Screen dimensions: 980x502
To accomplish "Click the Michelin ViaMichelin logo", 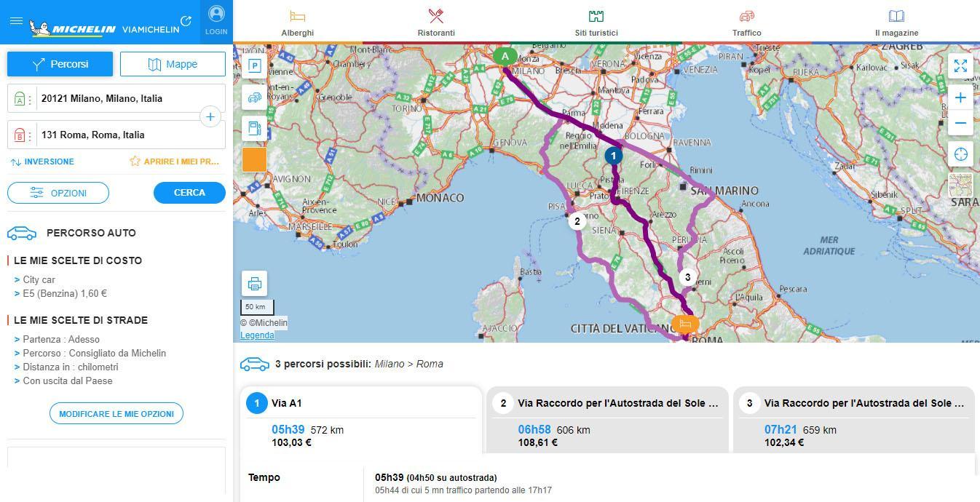I will tap(104, 28).
